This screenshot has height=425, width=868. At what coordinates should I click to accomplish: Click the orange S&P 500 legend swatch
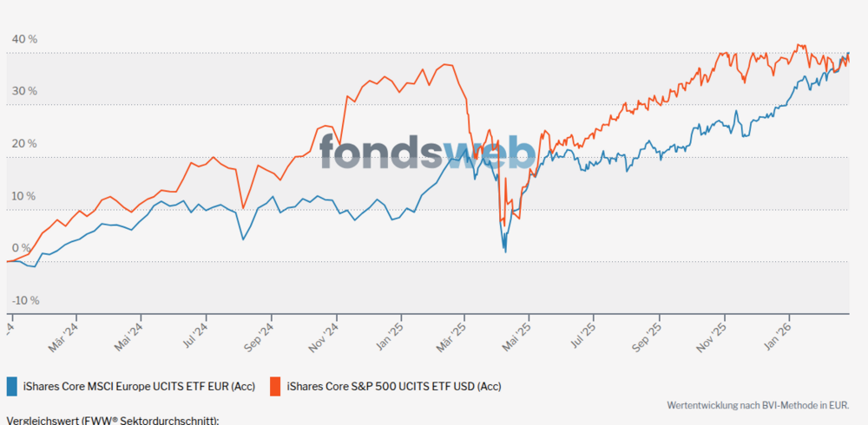point(277,386)
